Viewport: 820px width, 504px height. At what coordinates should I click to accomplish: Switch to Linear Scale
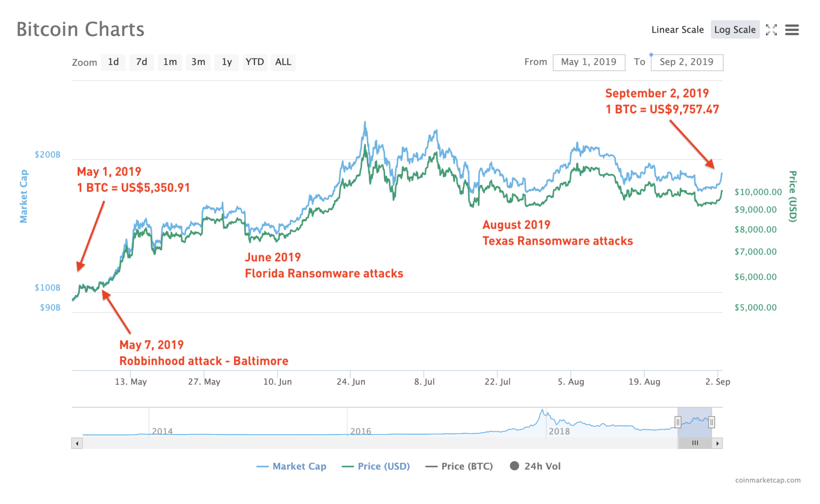tap(677, 30)
